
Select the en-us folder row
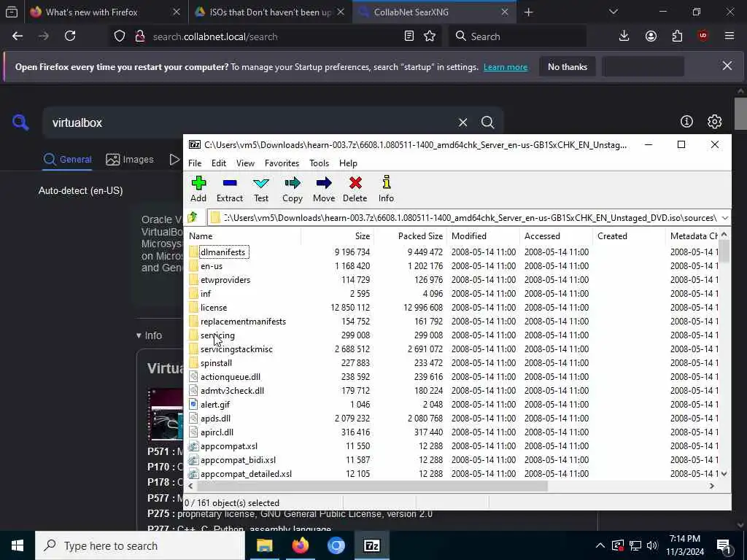(212, 265)
